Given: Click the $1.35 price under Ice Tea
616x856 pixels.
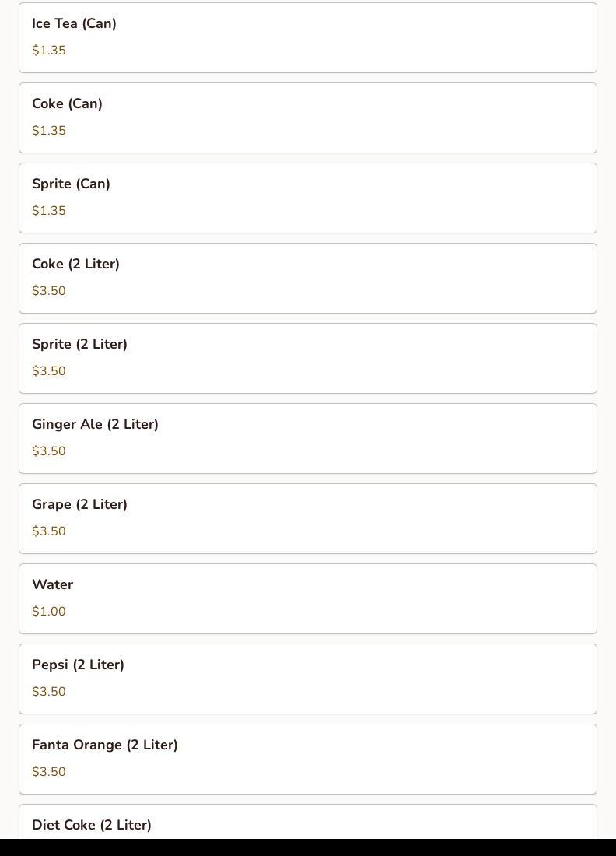Looking at the screenshot, I should click(x=49, y=51).
